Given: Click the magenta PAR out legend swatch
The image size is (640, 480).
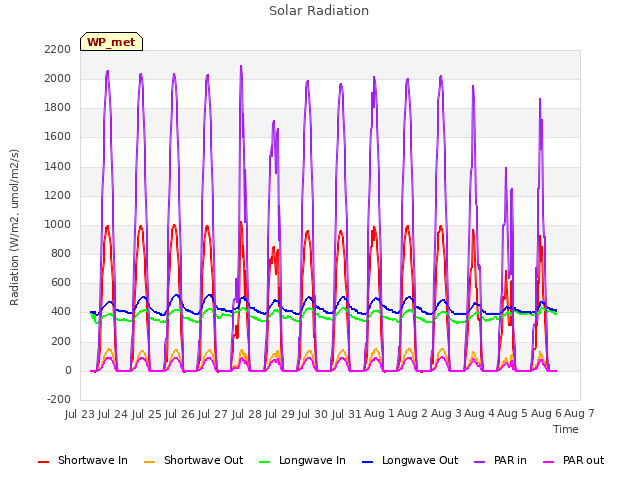Looking at the screenshot, I should (x=549, y=462).
